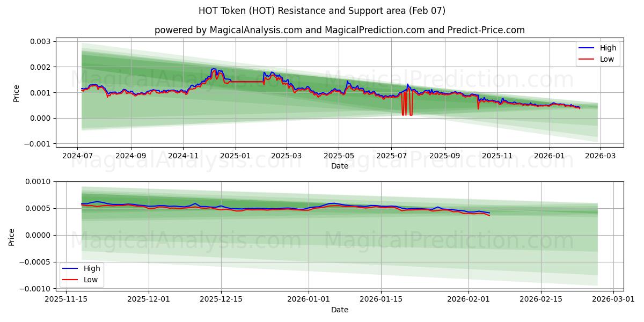Click the '2024-11' tick label
The height and width of the screenshot is (322, 644).
184,156
